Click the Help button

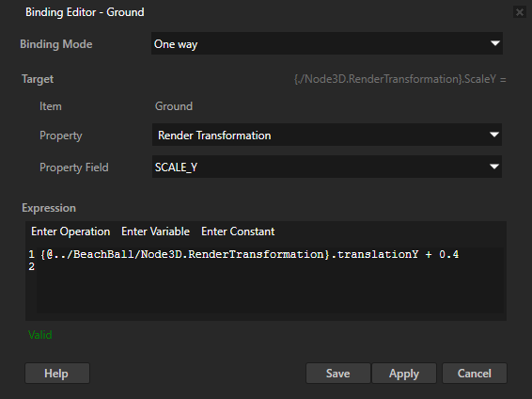click(x=57, y=374)
